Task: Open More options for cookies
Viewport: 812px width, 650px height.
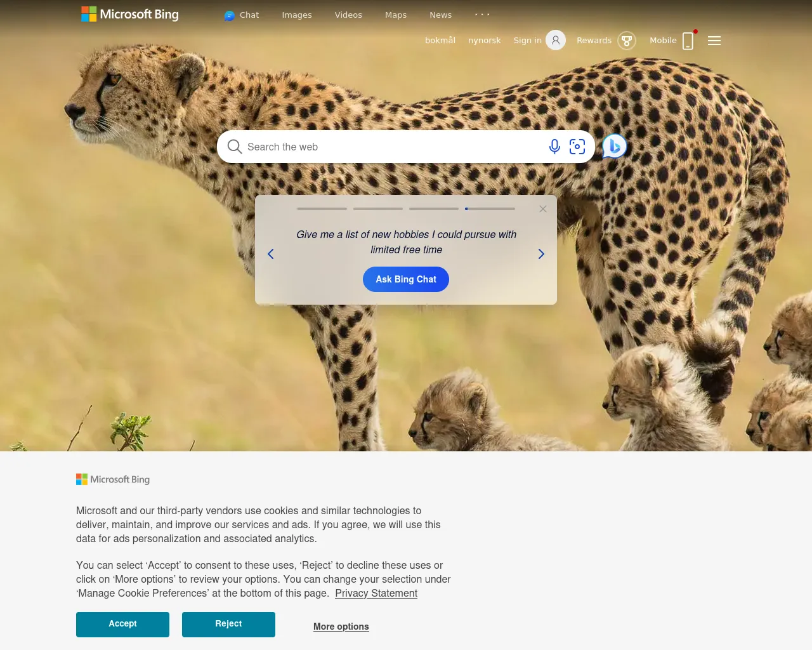Action: click(341, 627)
